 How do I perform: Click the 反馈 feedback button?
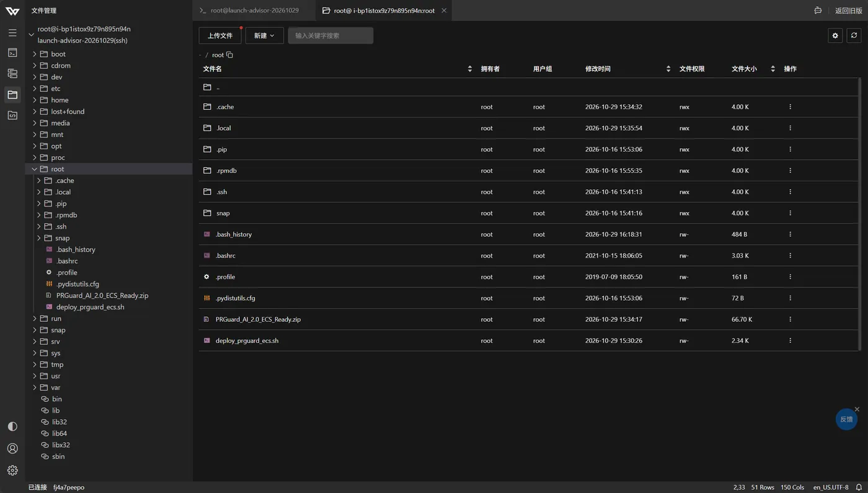(x=846, y=419)
